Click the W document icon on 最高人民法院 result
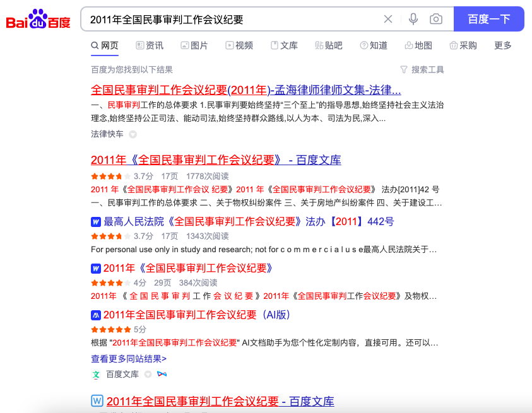532x413 pixels. click(x=96, y=221)
